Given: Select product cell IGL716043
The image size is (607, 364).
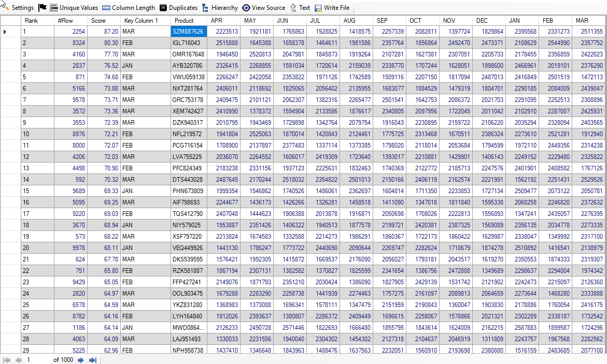Looking at the screenshot, I should pos(189,43).
